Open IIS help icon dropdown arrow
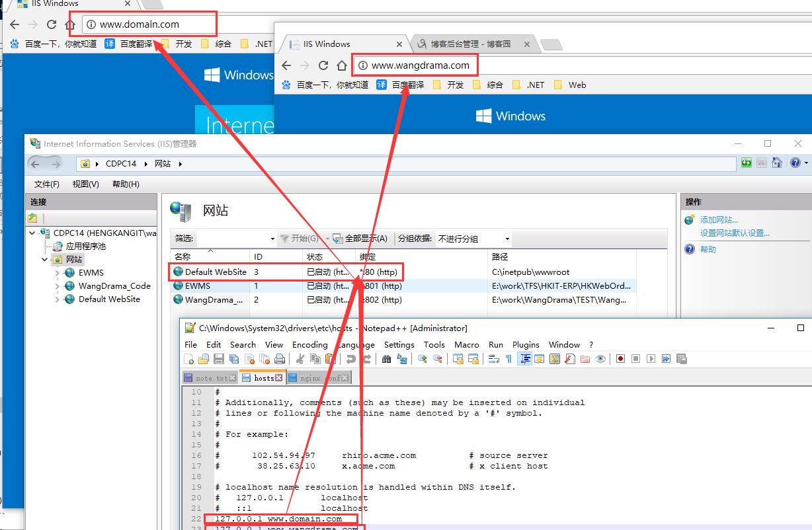Image resolution: width=812 pixels, height=530 pixels. [805, 163]
